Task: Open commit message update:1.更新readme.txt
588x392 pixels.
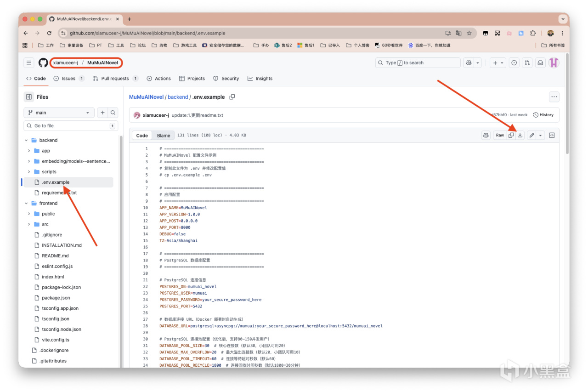Action: click(198, 115)
